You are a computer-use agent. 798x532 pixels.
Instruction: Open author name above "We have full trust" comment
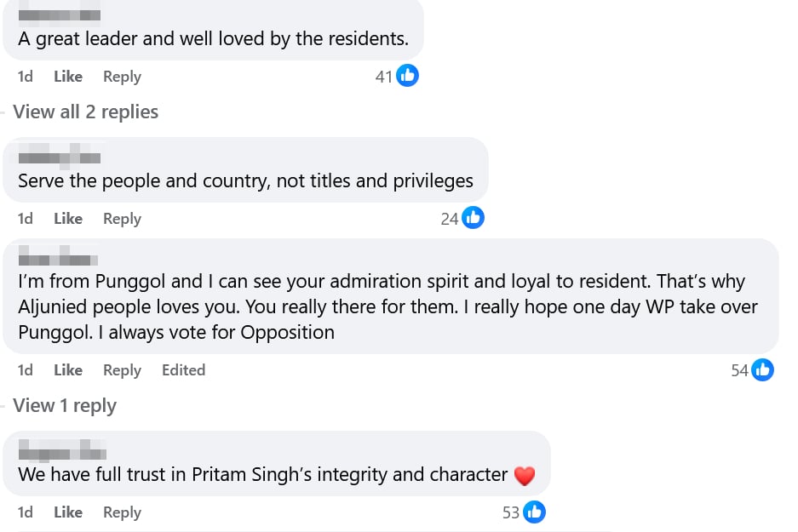click(x=61, y=449)
